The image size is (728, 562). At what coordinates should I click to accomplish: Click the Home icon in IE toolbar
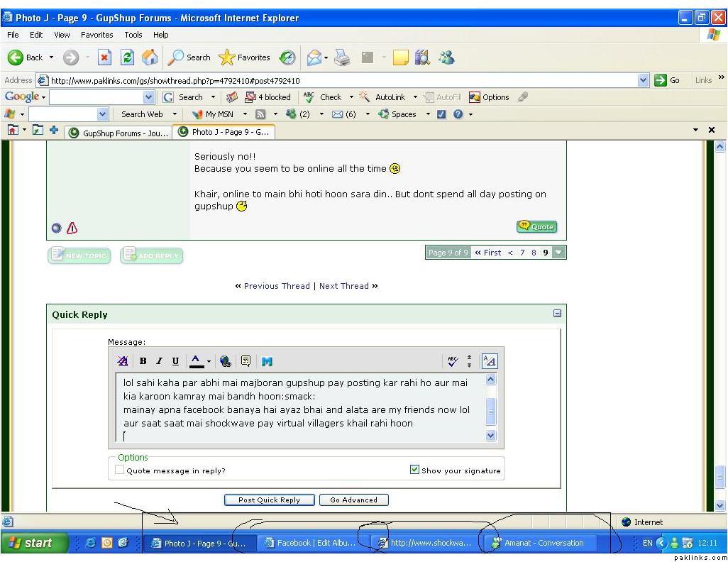[x=150, y=57]
